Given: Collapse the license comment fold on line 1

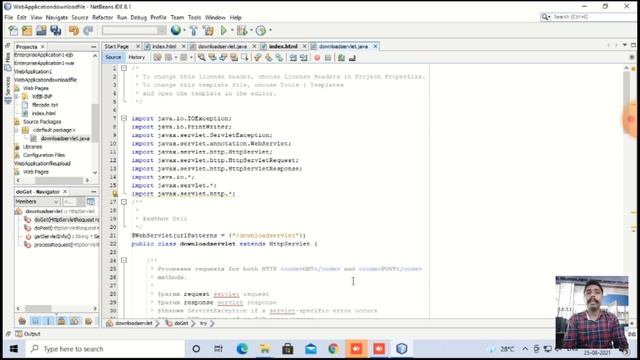Looking at the screenshot, I should coord(124,68).
